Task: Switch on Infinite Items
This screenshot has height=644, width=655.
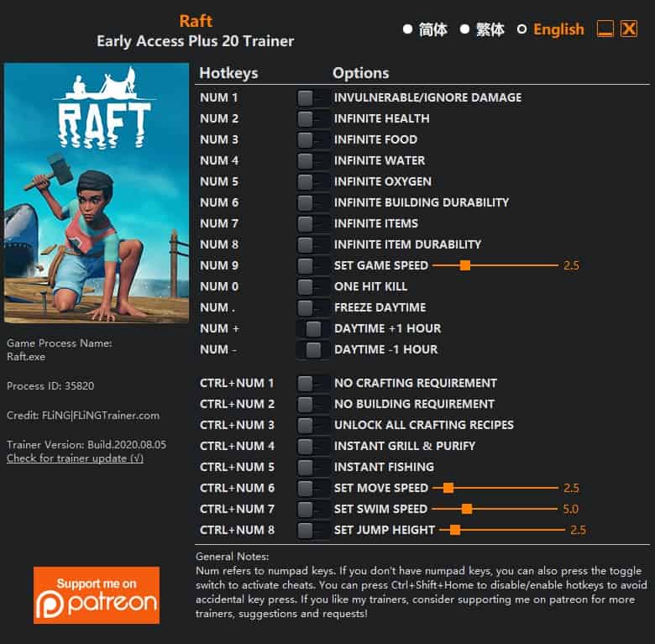Action: [313, 224]
